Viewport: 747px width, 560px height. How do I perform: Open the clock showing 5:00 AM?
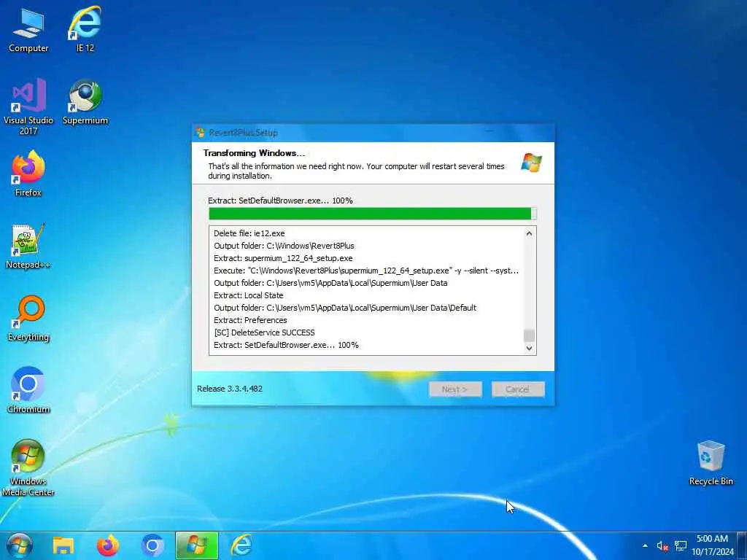(x=713, y=545)
